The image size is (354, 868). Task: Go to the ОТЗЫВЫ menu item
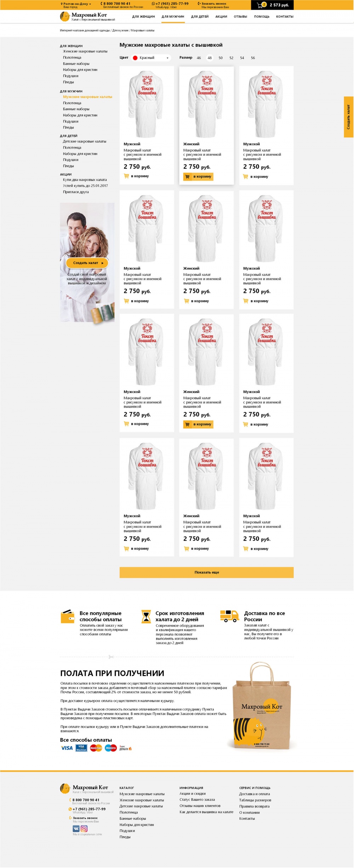tap(240, 17)
